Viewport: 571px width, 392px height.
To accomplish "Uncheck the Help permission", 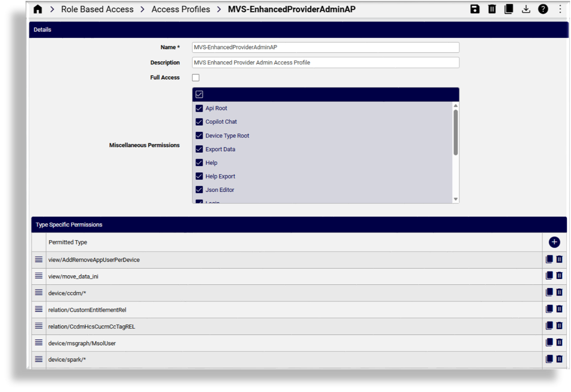I will (199, 163).
